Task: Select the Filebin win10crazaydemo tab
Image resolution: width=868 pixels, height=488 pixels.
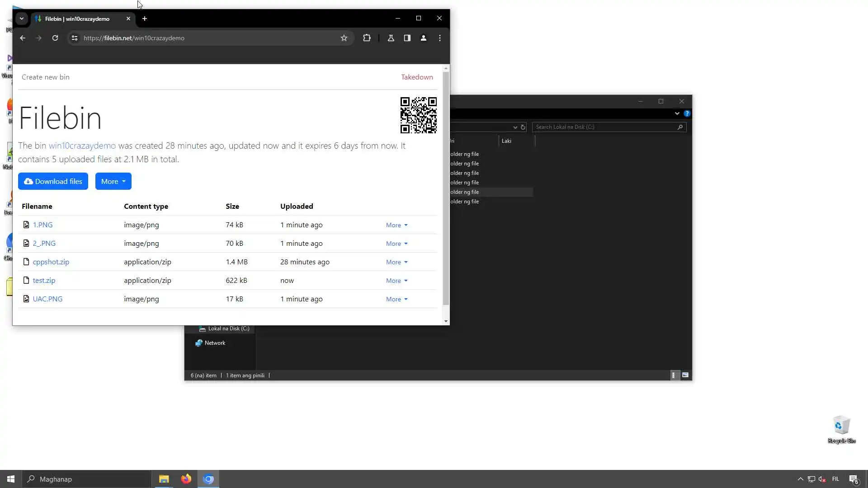Action: pyautogui.click(x=77, y=19)
